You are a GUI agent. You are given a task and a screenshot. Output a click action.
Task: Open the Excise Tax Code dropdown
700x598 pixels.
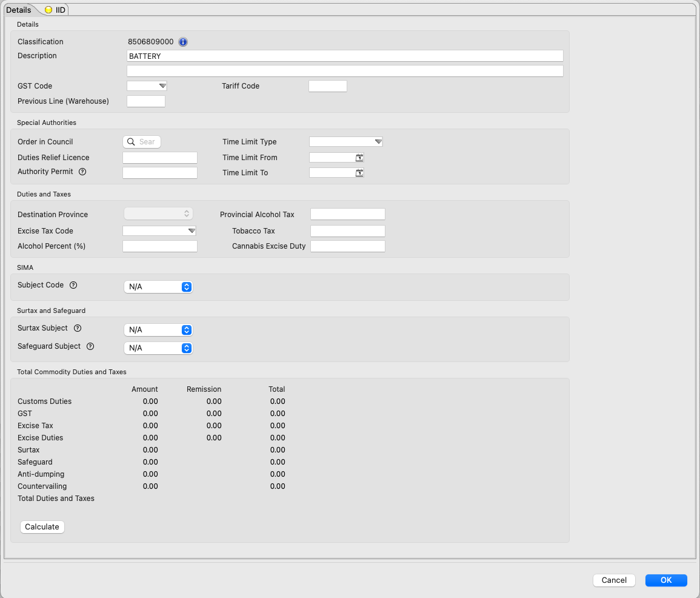pyautogui.click(x=159, y=231)
